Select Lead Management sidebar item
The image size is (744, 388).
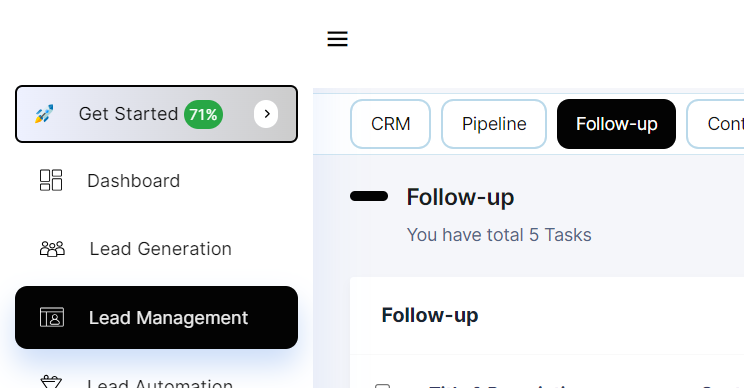(157, 317)
